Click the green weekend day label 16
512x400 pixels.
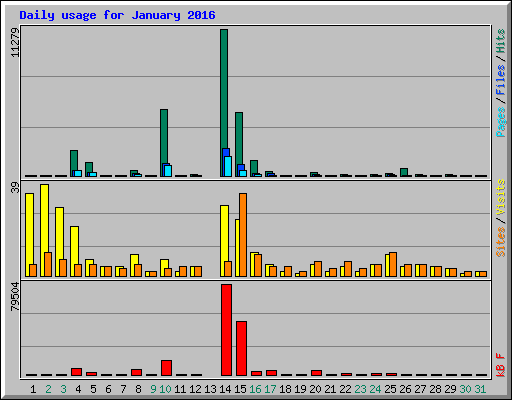click(255, 389)
